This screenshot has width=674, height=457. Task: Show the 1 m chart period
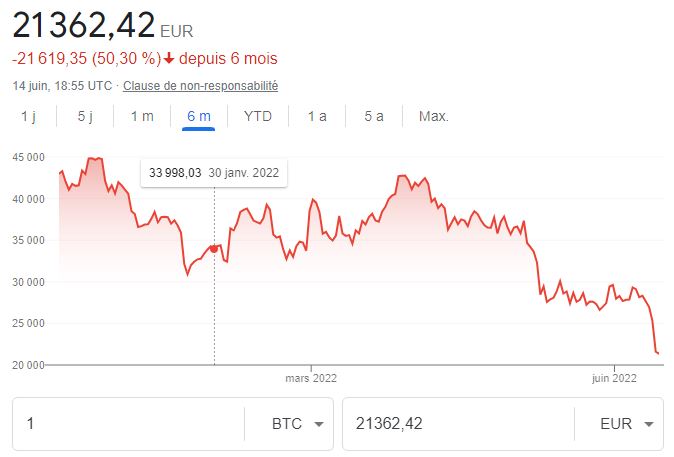coord(142,116)
